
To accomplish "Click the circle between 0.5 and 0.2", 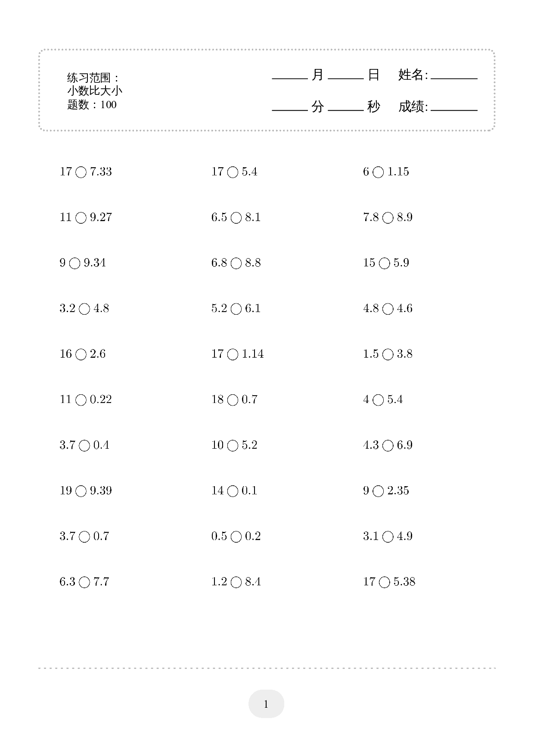I will click(236, 537).
